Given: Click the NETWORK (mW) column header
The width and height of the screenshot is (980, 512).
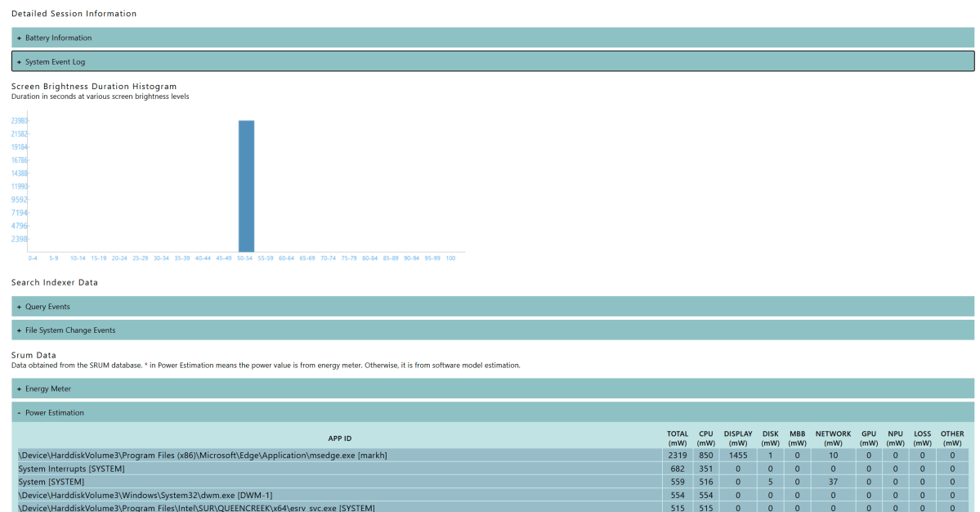Looking at the screenshot, I should [x=833, y=438].
